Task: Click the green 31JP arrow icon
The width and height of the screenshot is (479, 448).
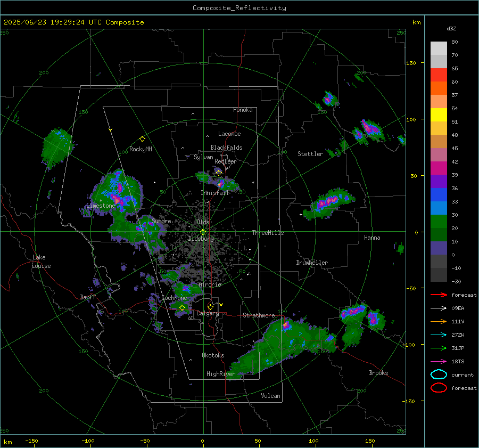Action: 439,348
